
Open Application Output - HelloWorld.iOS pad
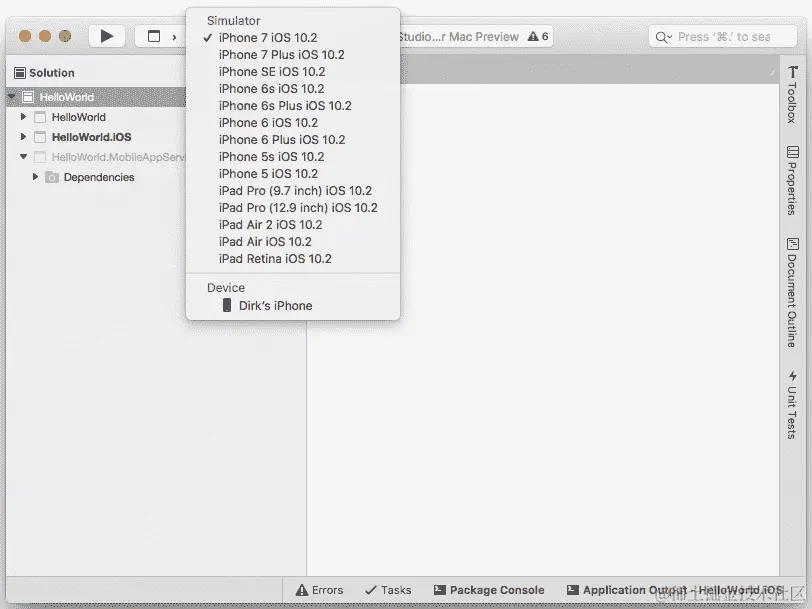pyautogui.click(x=675, y=590)
